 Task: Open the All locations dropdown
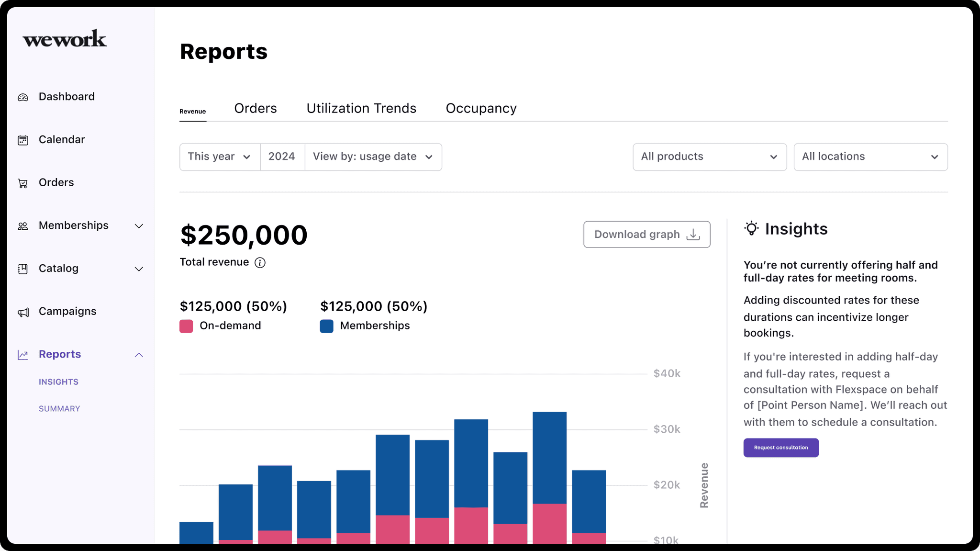[870, 157]
